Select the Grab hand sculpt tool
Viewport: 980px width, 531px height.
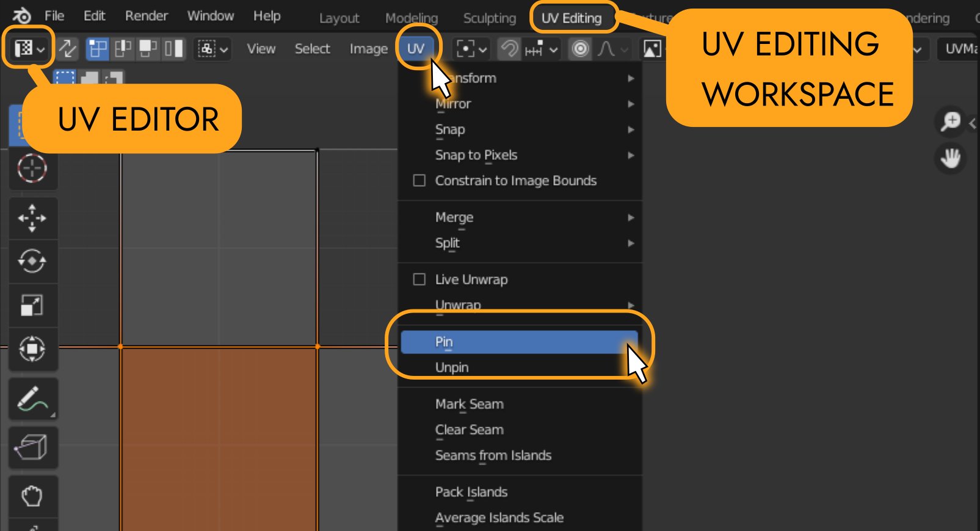click(32, 496)
